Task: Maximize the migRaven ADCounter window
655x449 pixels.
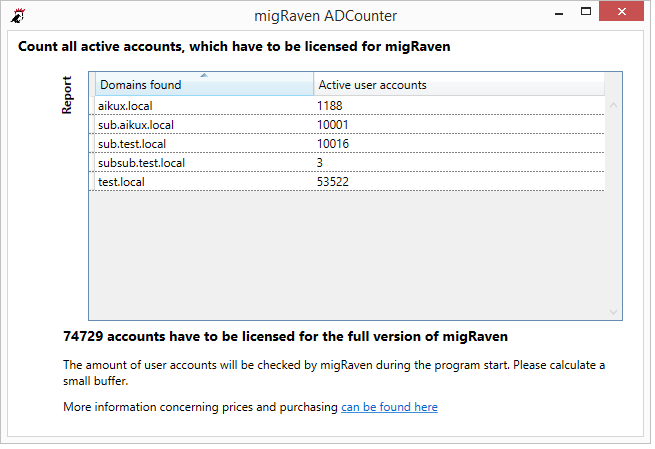Action: (586, 12)
